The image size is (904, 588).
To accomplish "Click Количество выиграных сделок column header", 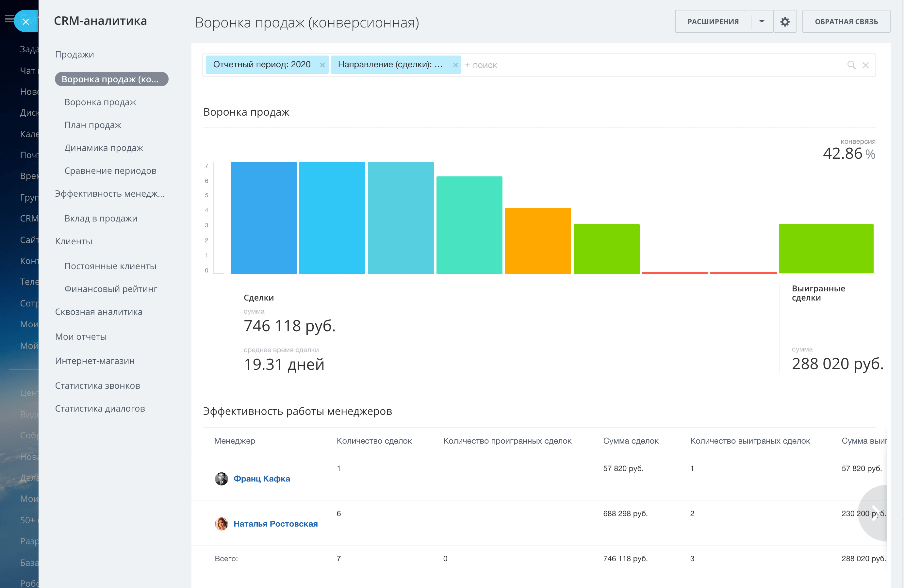I will click(x=750, y=441).
